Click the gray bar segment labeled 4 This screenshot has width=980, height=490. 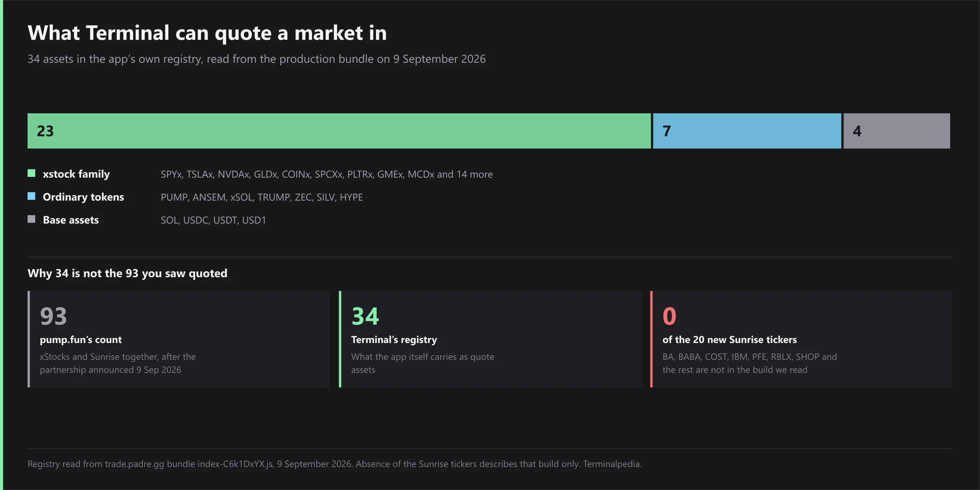tap(897, 131)
